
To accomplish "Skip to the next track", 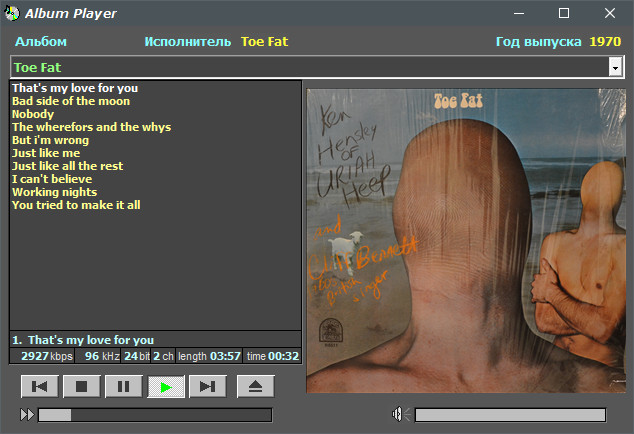I will pyautogui.click(x=208, y=387).
